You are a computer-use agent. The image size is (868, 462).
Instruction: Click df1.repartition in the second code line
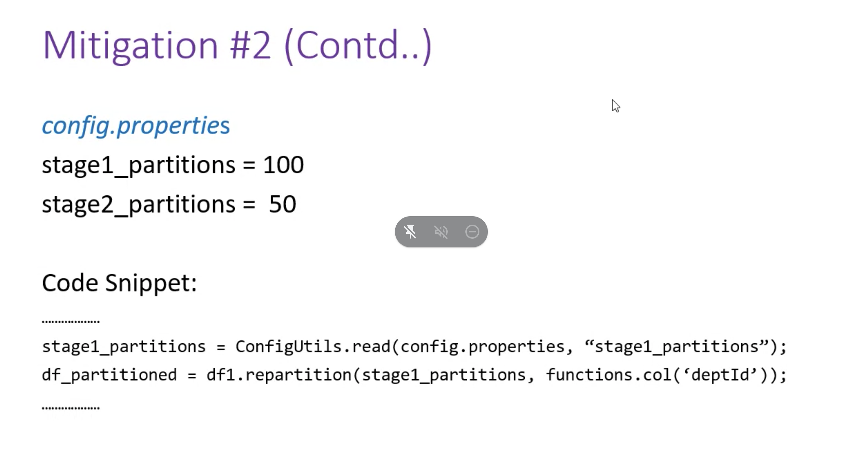pos(279,375)
